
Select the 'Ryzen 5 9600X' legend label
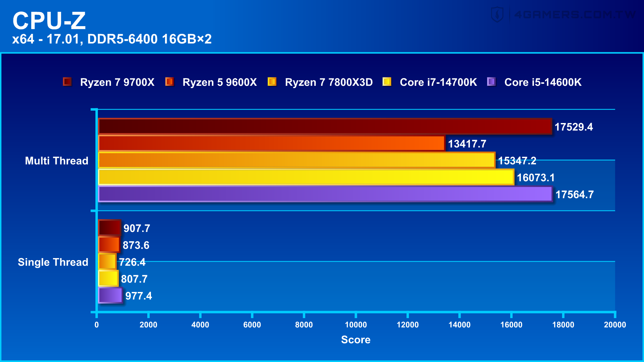click(x=220, y=82)
